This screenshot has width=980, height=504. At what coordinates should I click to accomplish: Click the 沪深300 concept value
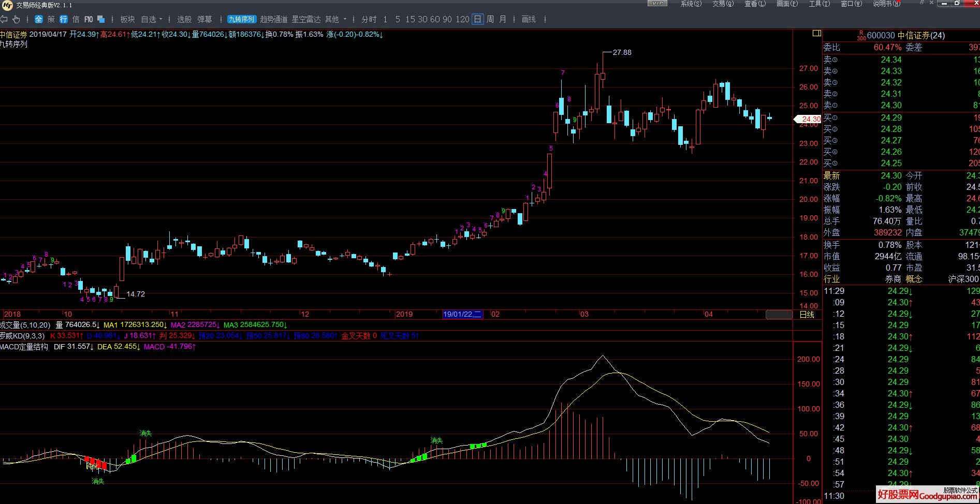click(x=963, y=279)
